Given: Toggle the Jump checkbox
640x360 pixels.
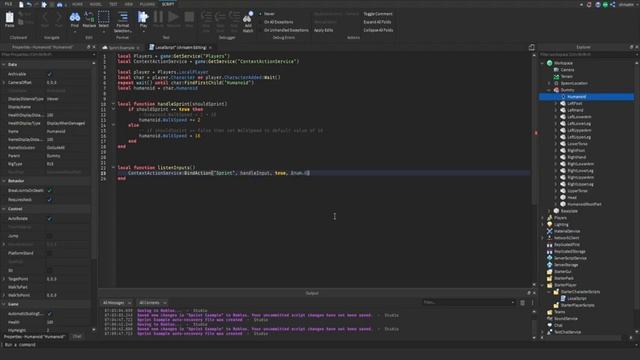Looking at the screenshot, I should 50,236.
